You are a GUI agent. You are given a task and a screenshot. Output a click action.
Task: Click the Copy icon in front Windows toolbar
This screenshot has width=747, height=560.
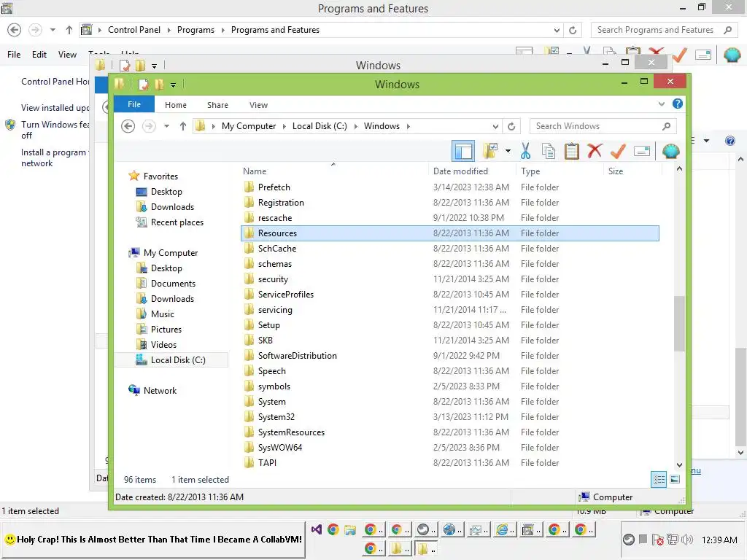click(x=549, y=152)
